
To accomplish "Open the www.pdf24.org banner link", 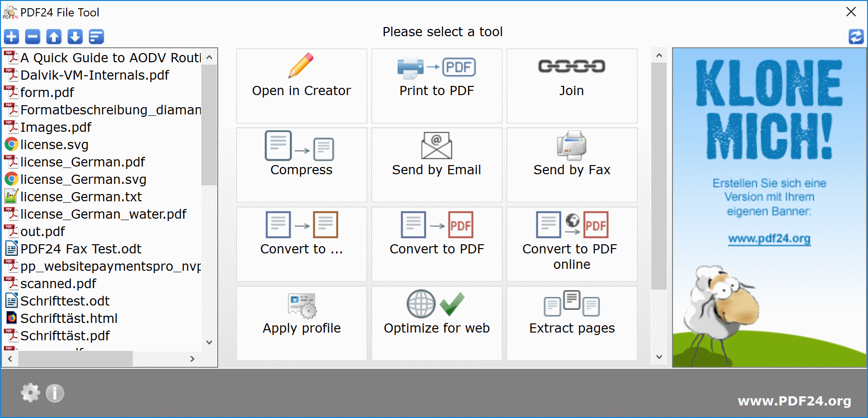I will pos(769,238).
